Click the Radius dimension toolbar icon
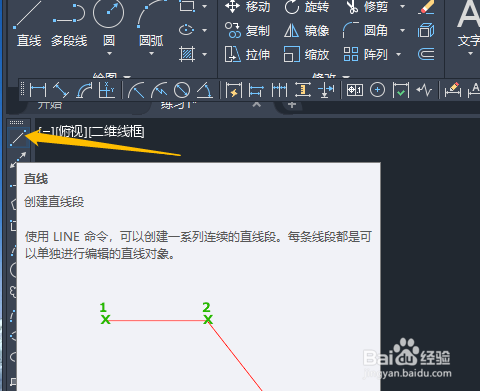 pyautogui.click(x=136, y=90)
